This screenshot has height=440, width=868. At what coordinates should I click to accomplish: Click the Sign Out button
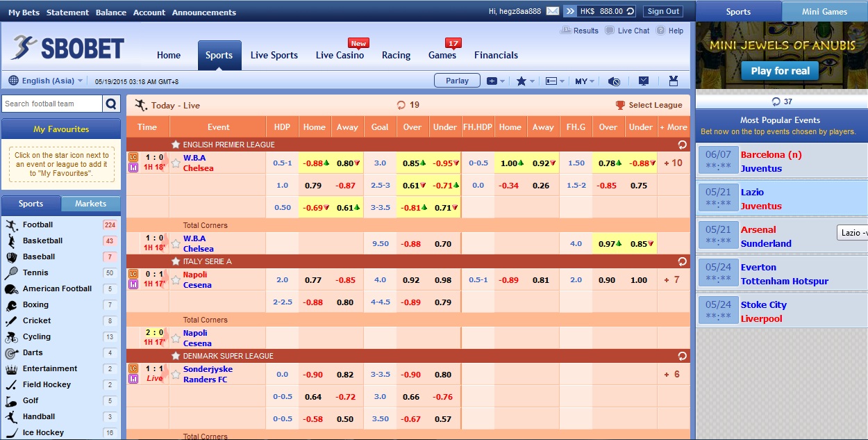coord(663,11)
